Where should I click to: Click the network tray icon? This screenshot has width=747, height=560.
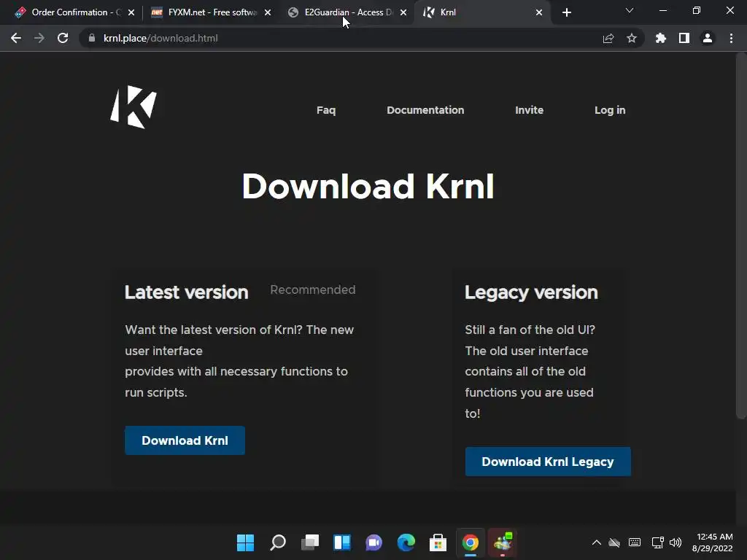[657, 542]
